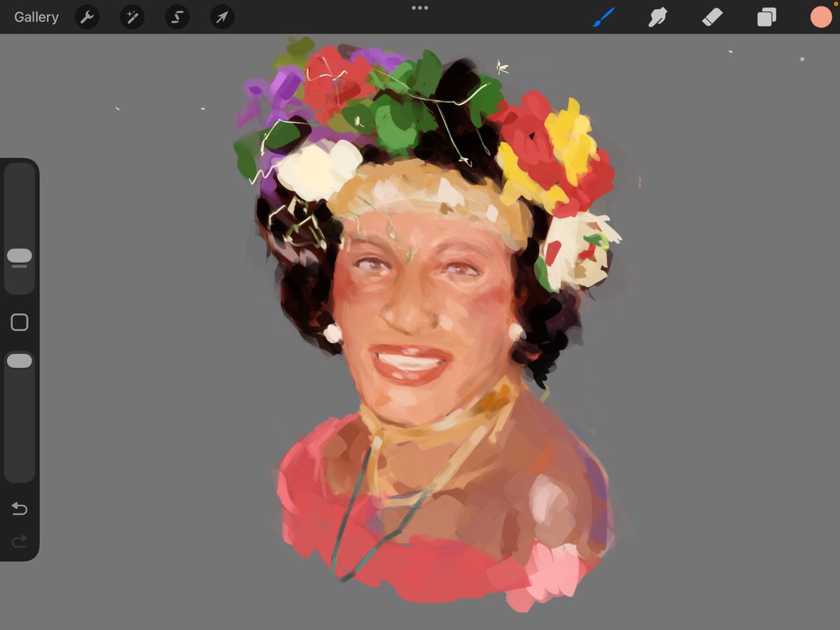Open the Adjustments magic wand menu

tap(132, 17)
